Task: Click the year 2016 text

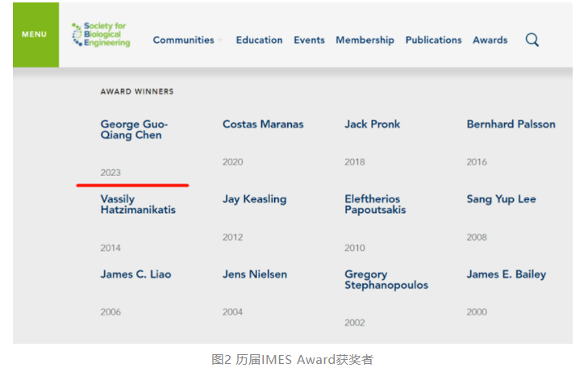Action: [x=477, y=161]
